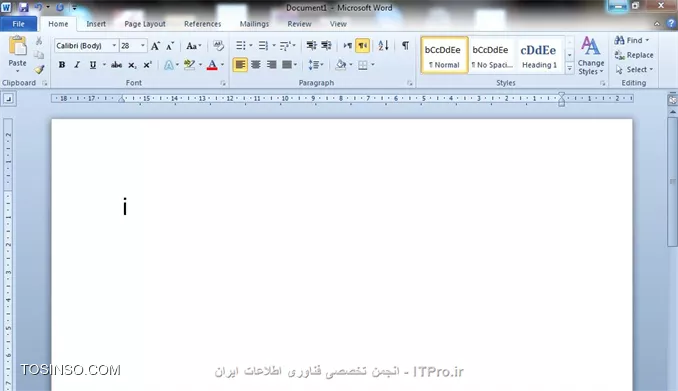This screenshot has width=678, height=391.
Task: Apply the Normal style
Action: 444,55
